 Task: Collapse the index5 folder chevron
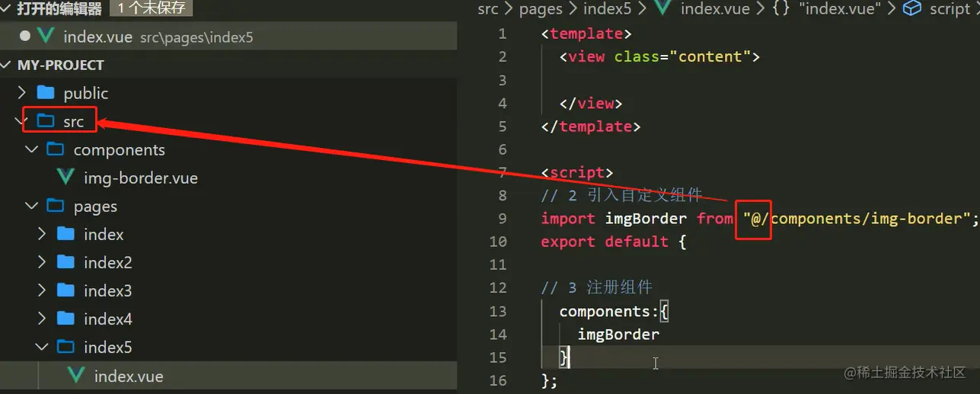(x=43, y=347)
